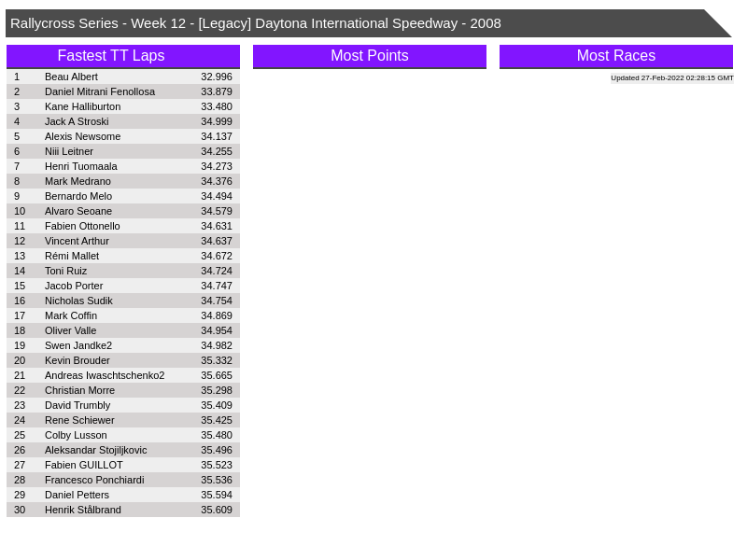Click Henri Tuomaala's name
This screenshot has width=747, height=560.
pyautogui.click(x=81, y=166)
